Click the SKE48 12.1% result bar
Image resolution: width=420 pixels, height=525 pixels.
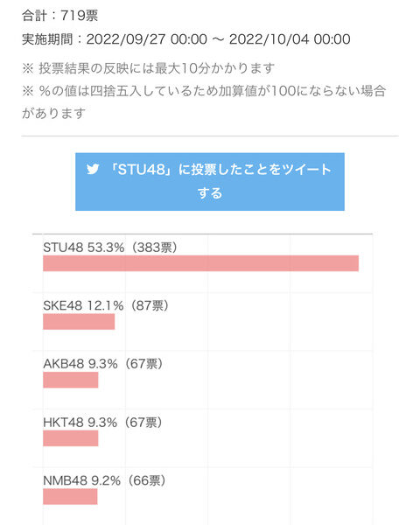pyautogui.click(x=79, y=322)
